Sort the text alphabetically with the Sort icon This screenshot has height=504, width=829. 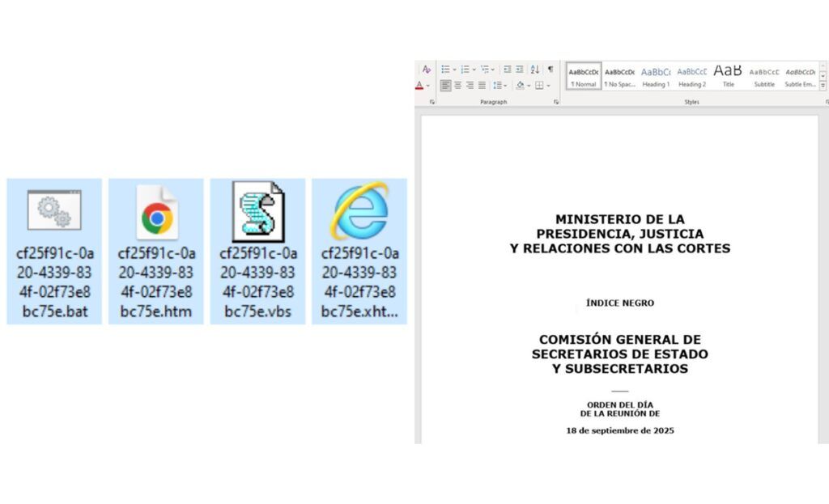535,69
